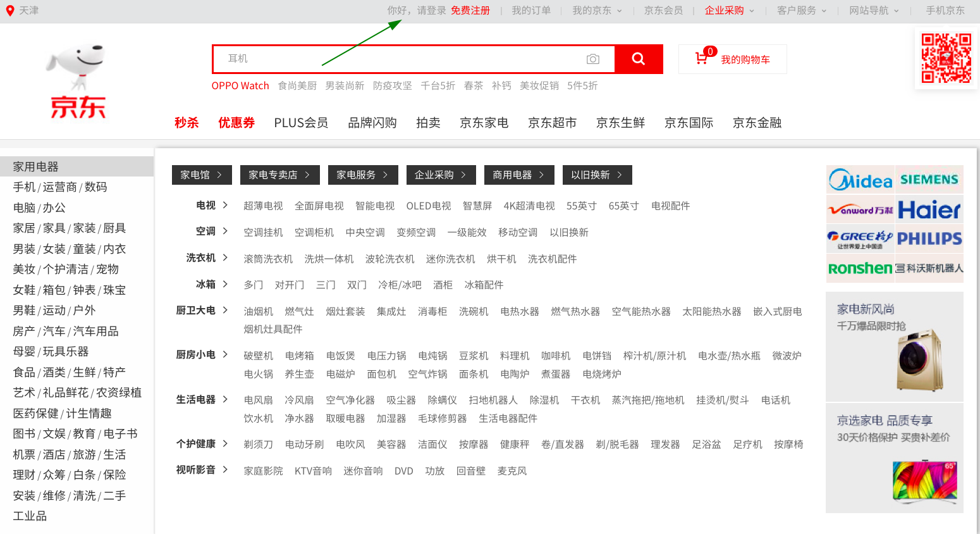Click the red magnifier search button
This screenshot has height=534, width=980.
point(639,59)
